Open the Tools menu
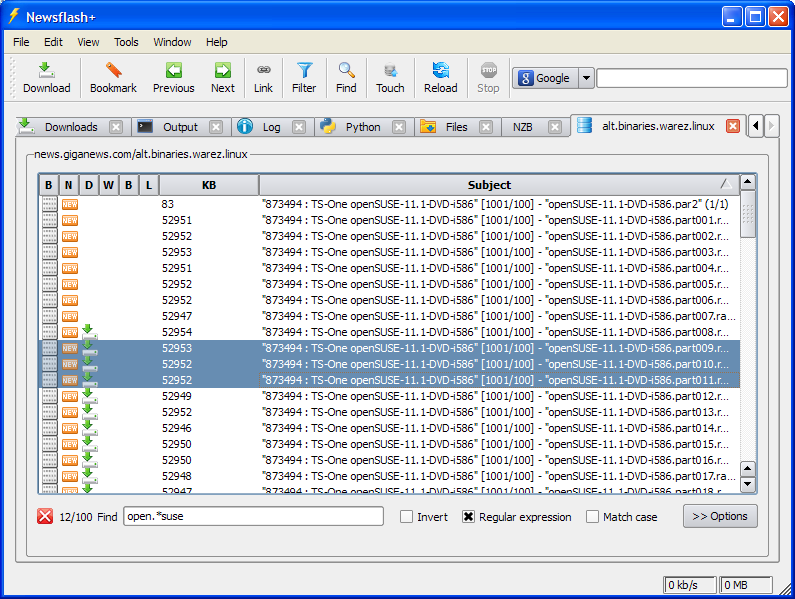This screenshot has height=599, width=795. [126, 42]
